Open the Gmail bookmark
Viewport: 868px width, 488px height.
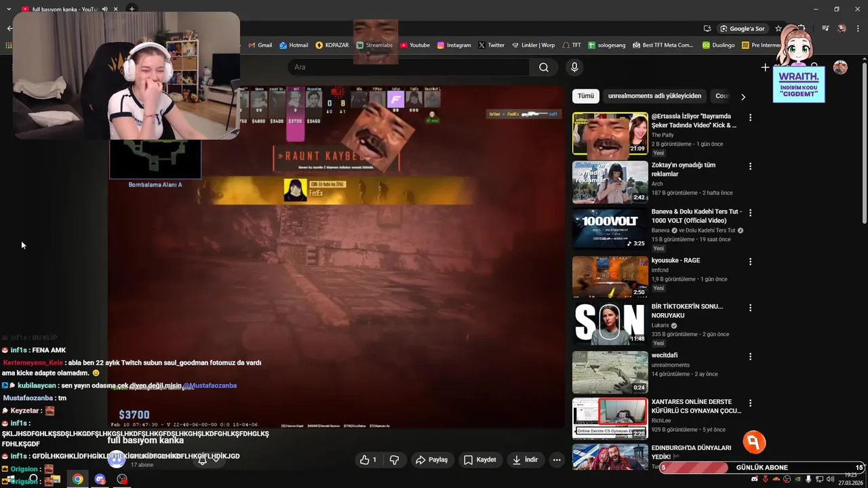[260, 45]
